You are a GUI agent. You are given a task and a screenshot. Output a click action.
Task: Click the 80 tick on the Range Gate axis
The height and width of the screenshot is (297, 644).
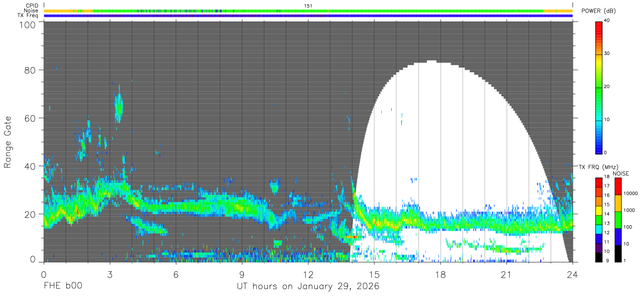click(x=31, y=70)
